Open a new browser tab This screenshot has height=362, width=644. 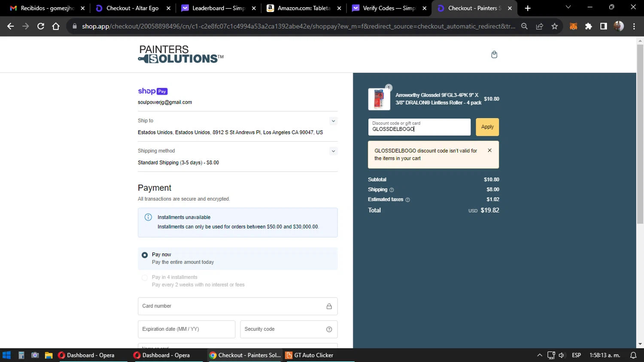point(528,8)
